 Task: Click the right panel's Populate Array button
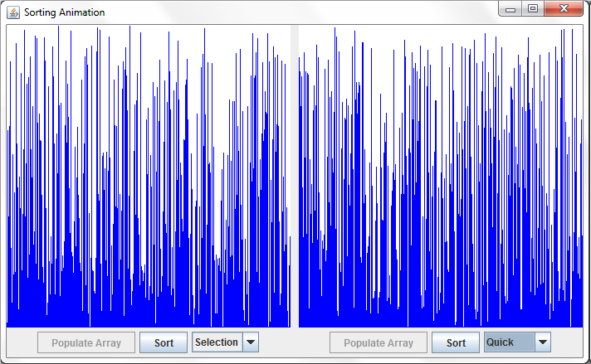[379, 342]
